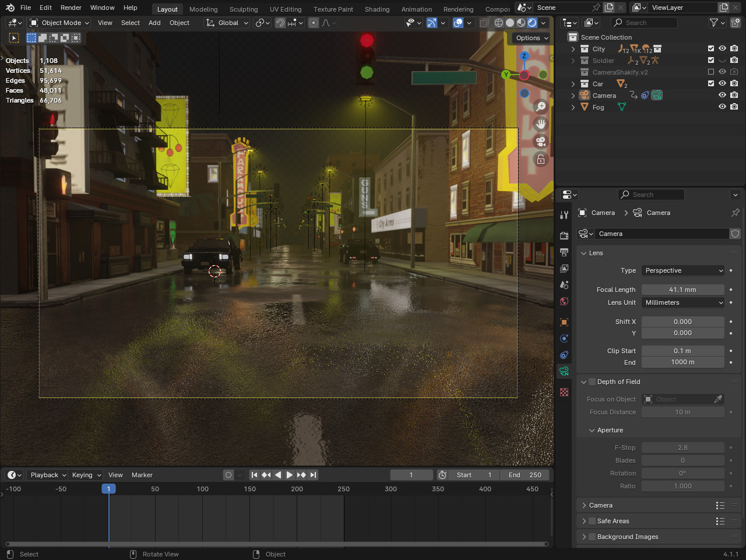Open the File menu
This screenshot has height=560, width=746.
26,8
